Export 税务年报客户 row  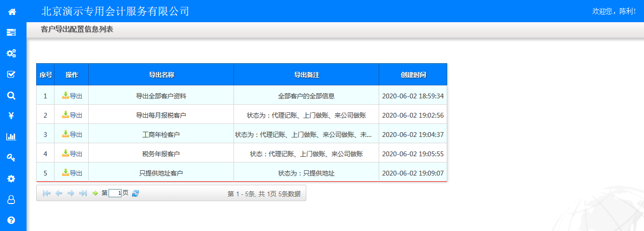[72, 153]
